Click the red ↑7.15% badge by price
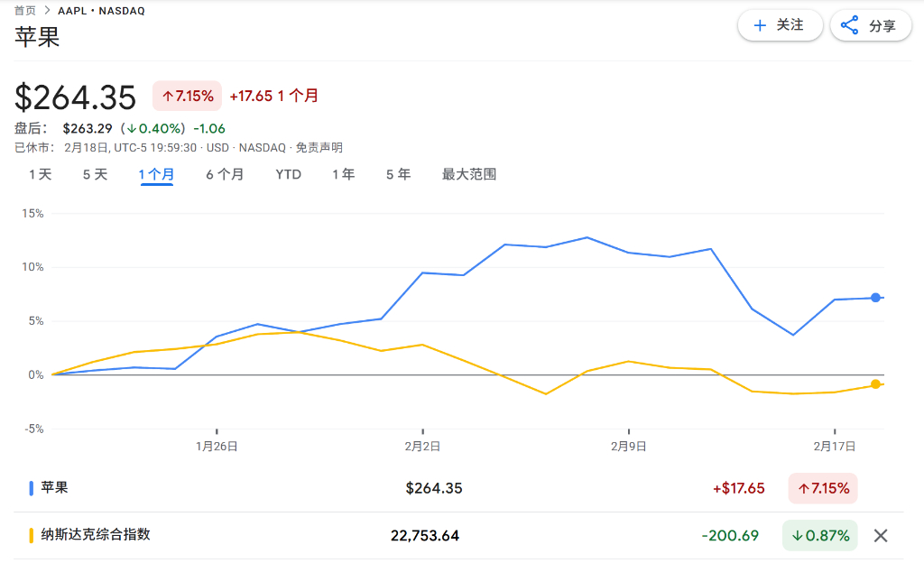Screen dimensions: 924x563 (x=187, y=96)
